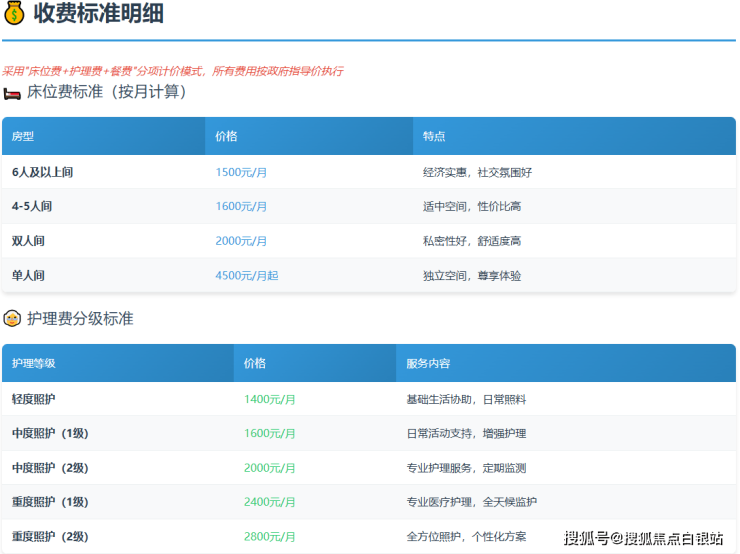Click the nurse face icon before 护理费分级标准
Image resolution: width=740 pixels, height=554 pixels.
12,319
